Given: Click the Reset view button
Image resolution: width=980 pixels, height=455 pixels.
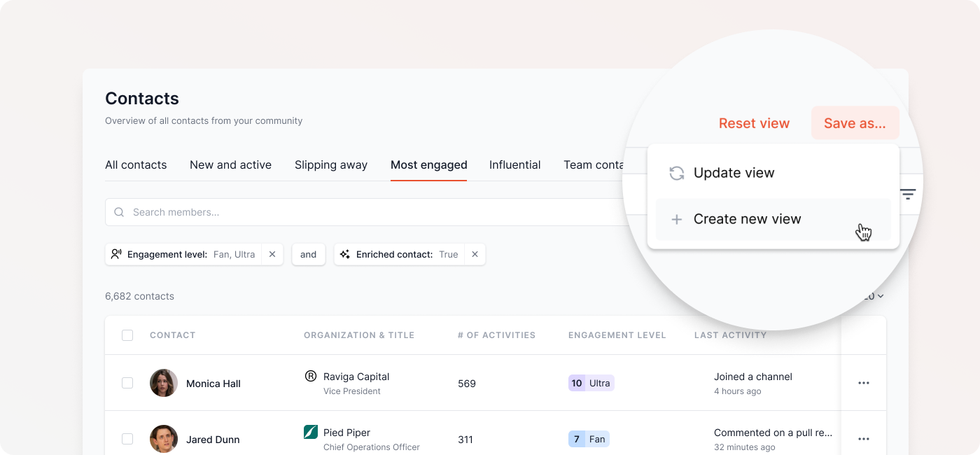Looking at the screenshot, I should coord(754,123).
